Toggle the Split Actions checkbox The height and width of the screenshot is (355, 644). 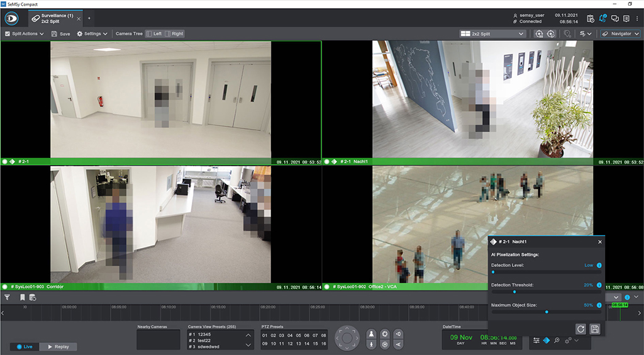coord(7,34)
